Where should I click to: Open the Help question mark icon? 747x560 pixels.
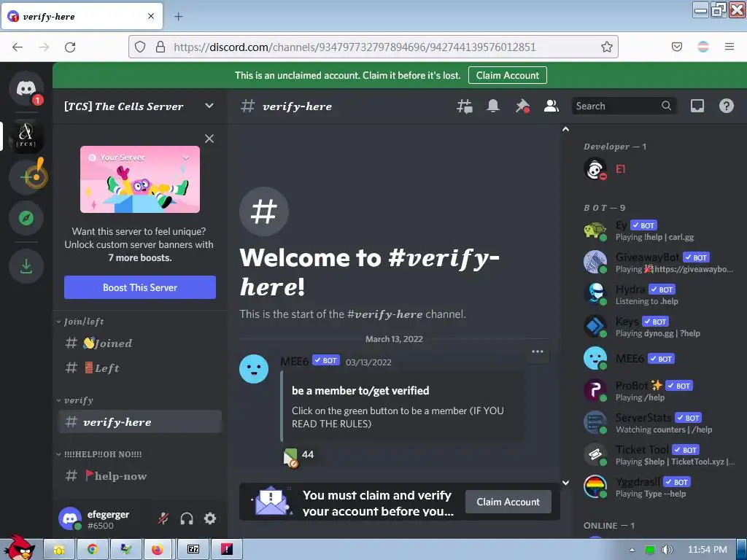(x=726, y=106)
